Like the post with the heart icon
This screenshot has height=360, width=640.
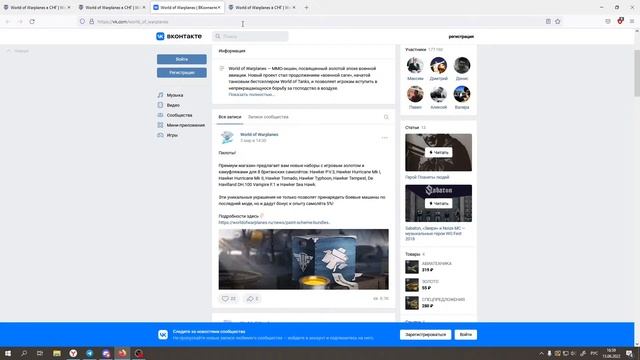[x=228, y=299]
